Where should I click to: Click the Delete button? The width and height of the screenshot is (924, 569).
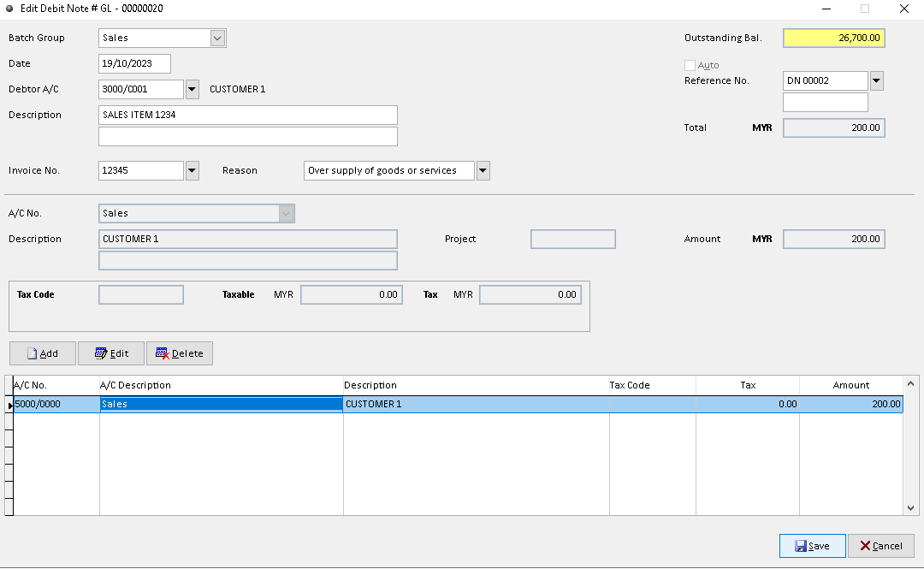180,353
